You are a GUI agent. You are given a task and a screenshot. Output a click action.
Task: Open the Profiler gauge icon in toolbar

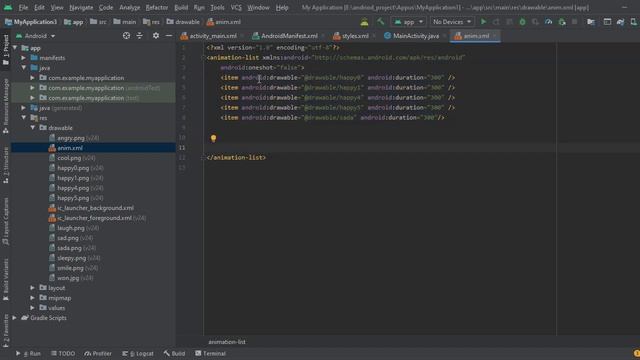549,22
